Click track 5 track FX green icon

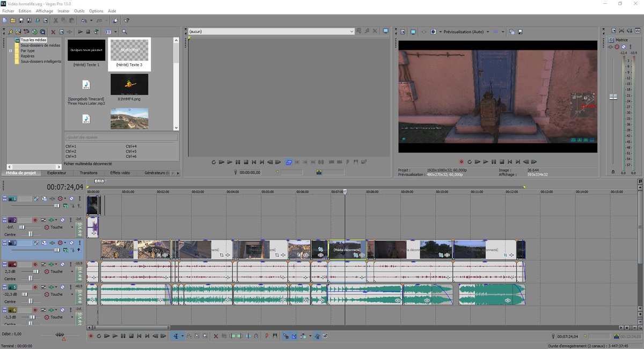tap(51, 287)
